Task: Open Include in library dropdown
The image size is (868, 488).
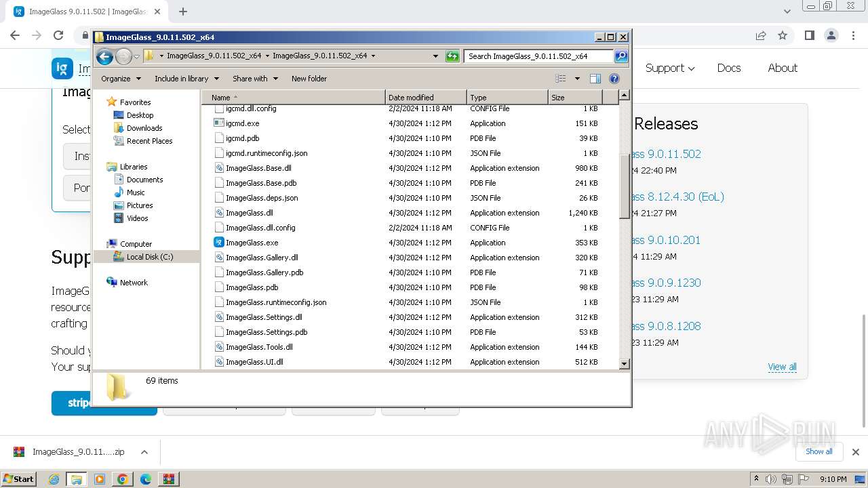Action: click(x=186, y=79)
